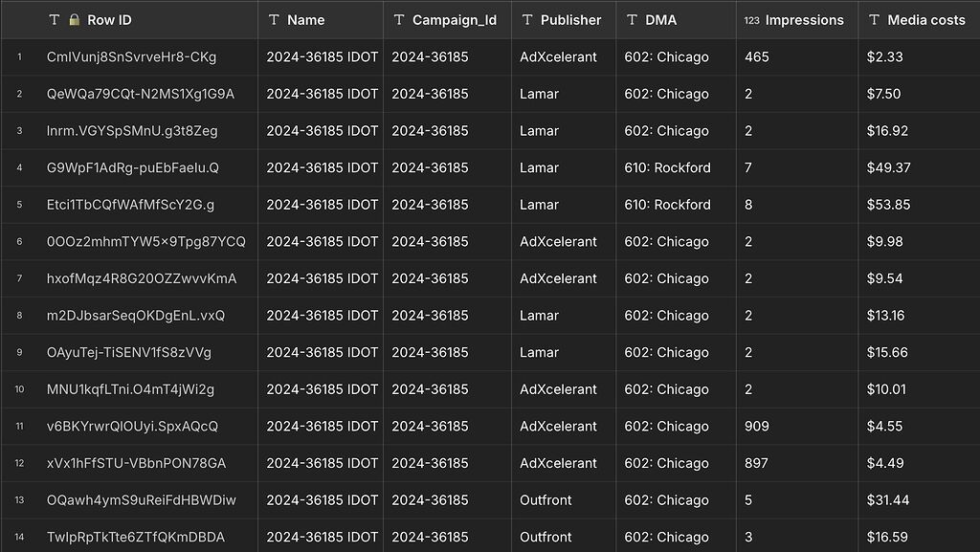Select the 909 impressions cell
This screenshot has width=980, height=552.
756,427
